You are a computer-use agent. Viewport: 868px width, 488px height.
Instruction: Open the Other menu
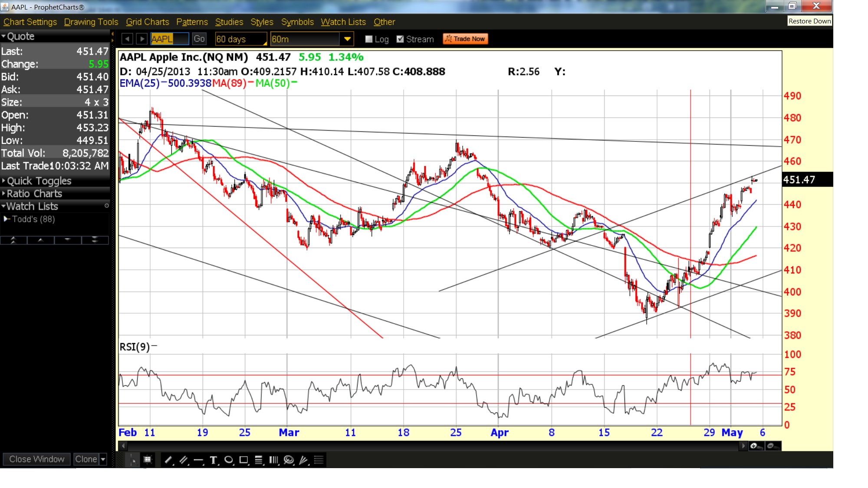[384, 22]
